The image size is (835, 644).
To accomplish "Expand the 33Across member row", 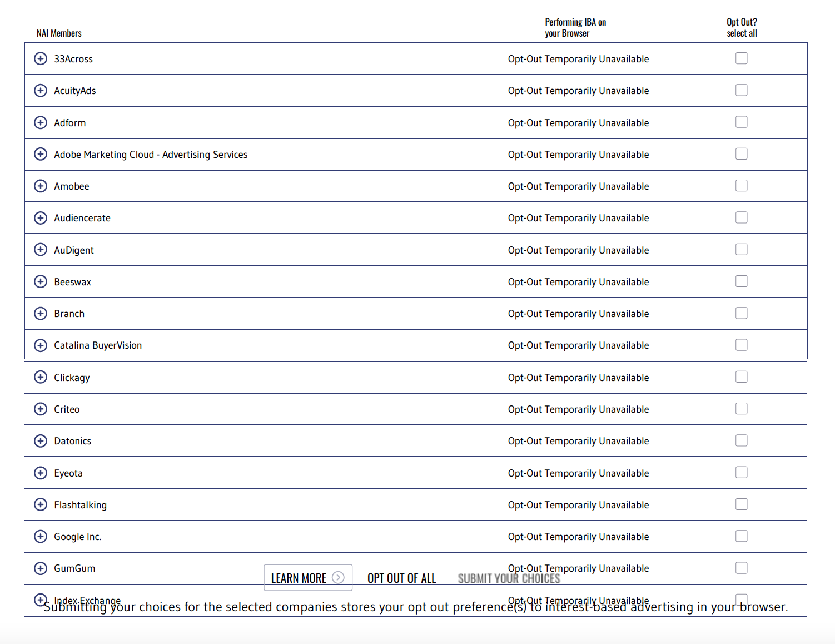I will pyautogui.click(x=41, y=58).
